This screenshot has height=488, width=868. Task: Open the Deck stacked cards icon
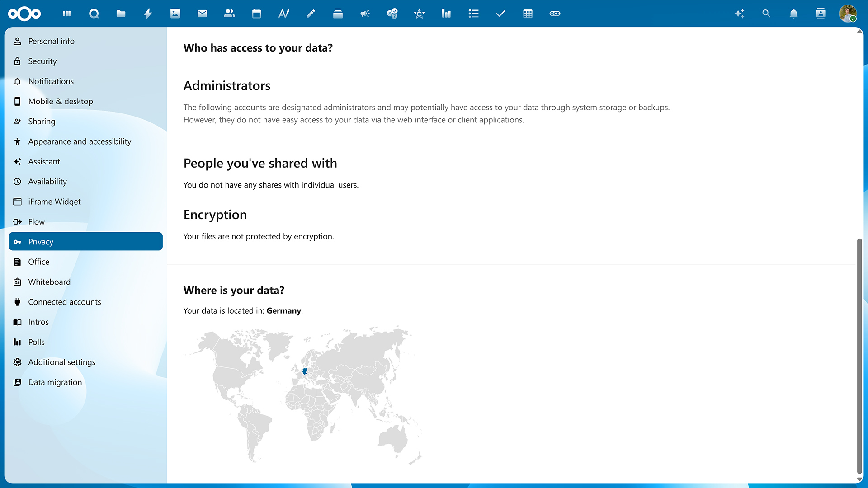click(338, 14)
